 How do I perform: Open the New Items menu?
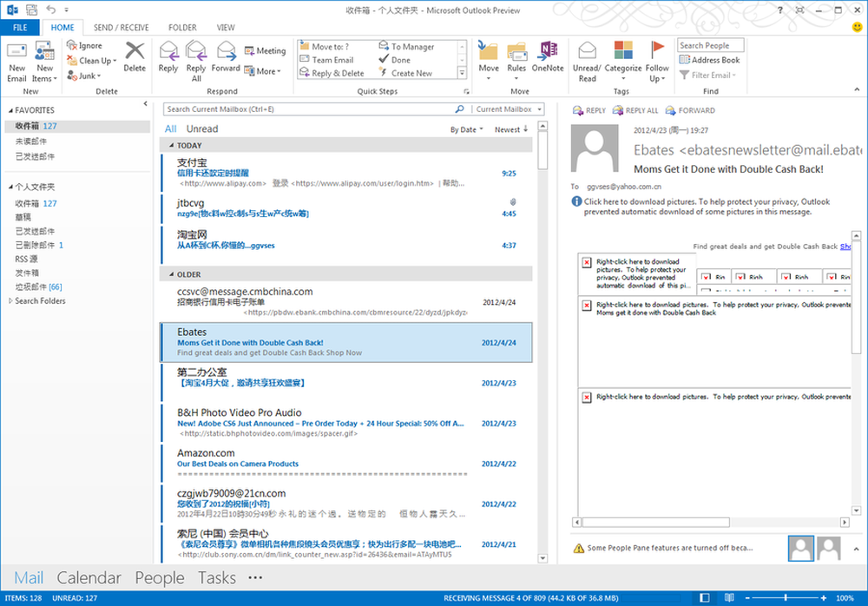click(x=45, y=63)
